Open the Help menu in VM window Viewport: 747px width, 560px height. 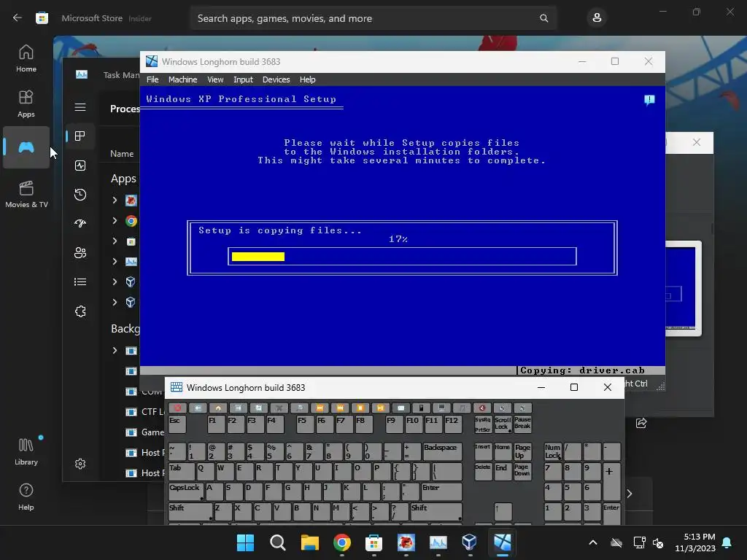point(307,79)
